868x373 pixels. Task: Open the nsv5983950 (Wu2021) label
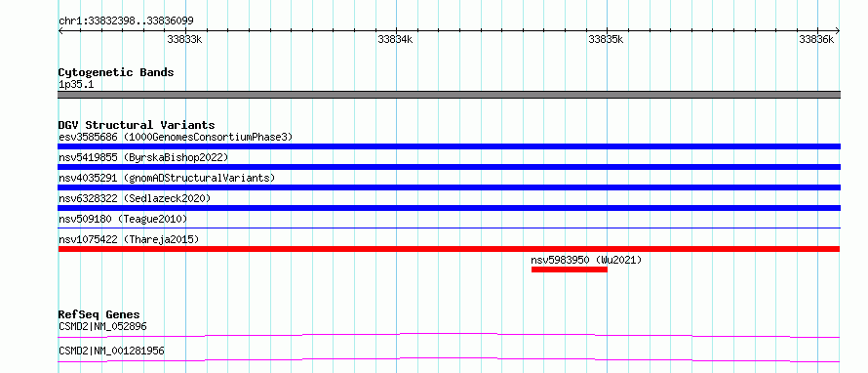click(586, 260)
